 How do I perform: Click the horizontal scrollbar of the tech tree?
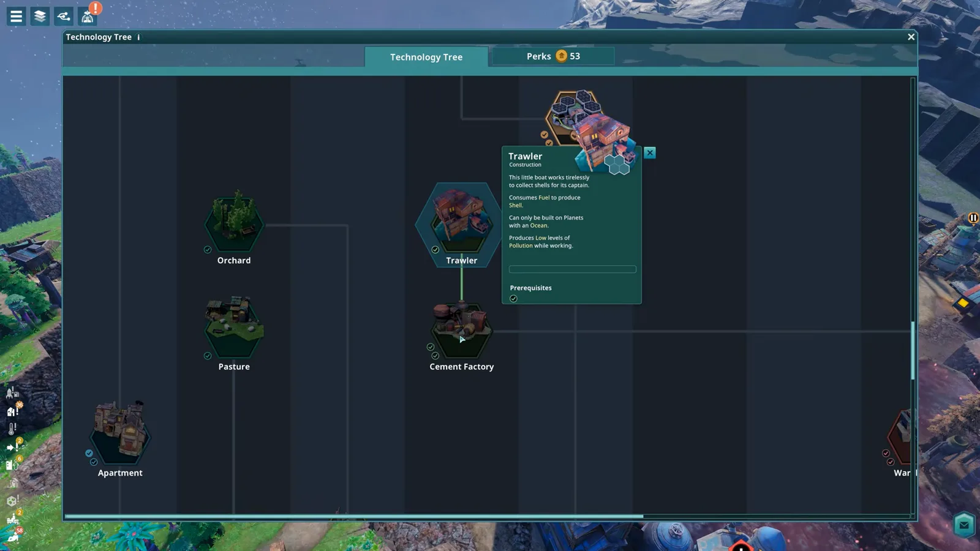click(x=354, y=516)
